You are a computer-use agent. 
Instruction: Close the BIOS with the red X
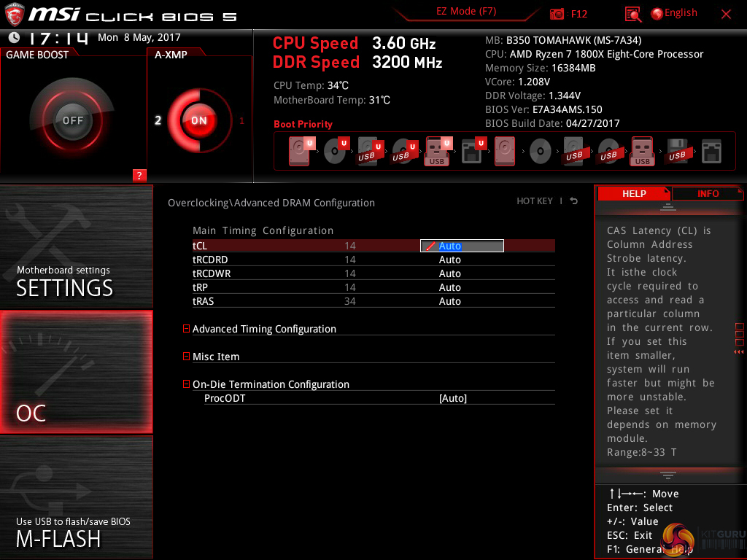(726, 15)
